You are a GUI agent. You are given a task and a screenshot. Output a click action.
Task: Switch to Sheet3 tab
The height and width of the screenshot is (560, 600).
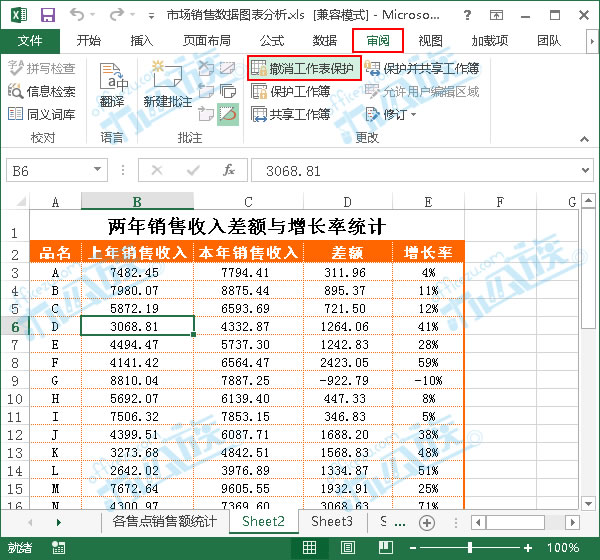[x=332, y=521]
